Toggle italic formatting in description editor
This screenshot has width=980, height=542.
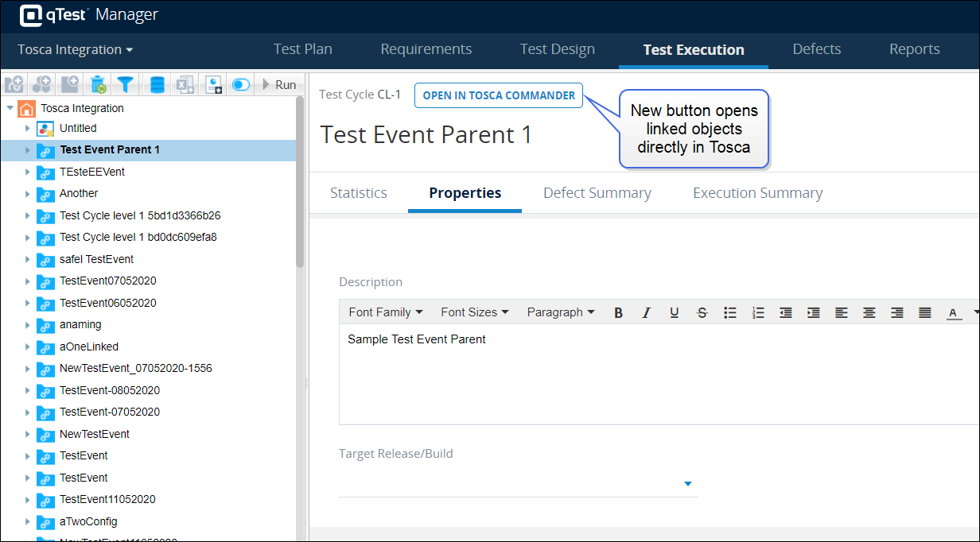click(646, 312)
